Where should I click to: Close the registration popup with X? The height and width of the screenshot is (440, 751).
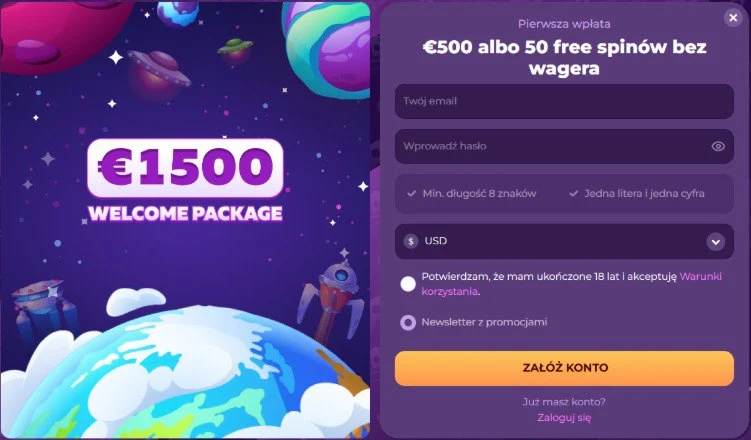[733, 18]
